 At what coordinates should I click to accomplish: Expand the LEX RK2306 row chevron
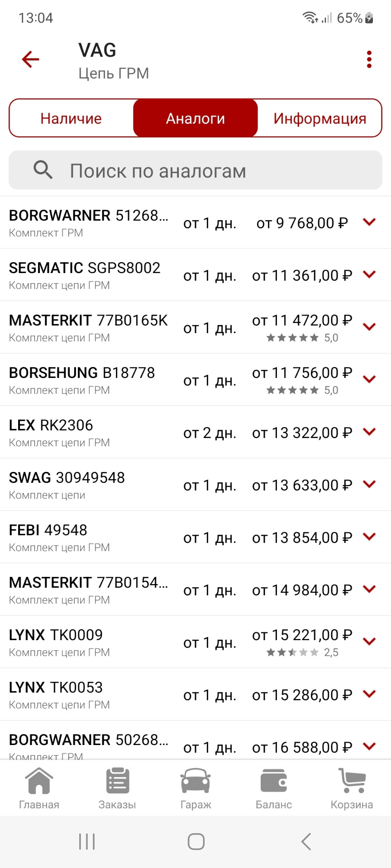pyautogui.click(x=369, y=432)
